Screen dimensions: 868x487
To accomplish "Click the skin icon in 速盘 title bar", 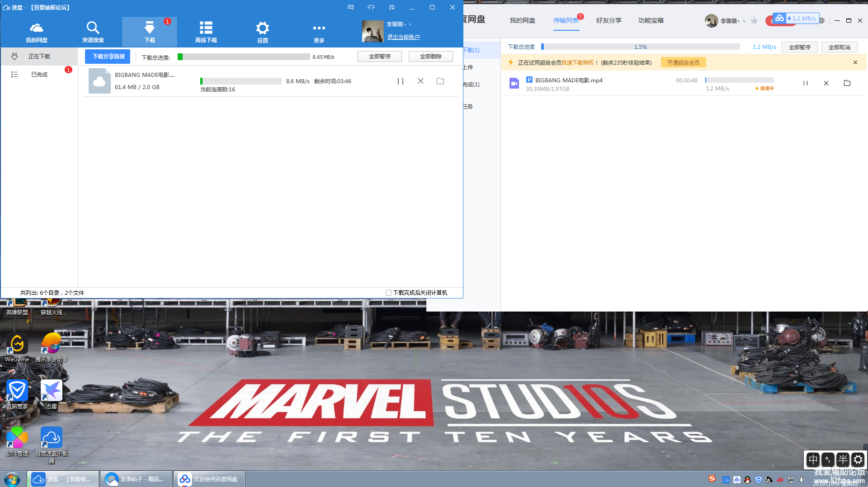I will [x=371, y=7].
